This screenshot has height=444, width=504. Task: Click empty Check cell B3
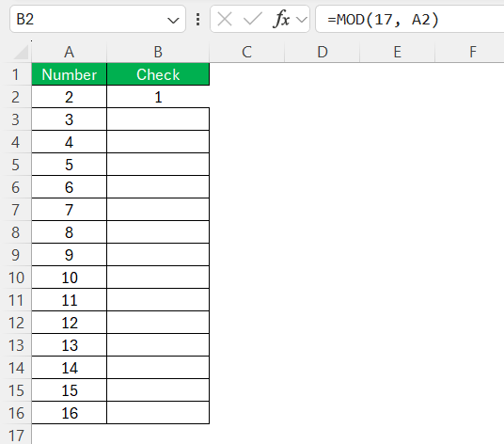coord(158,119)
